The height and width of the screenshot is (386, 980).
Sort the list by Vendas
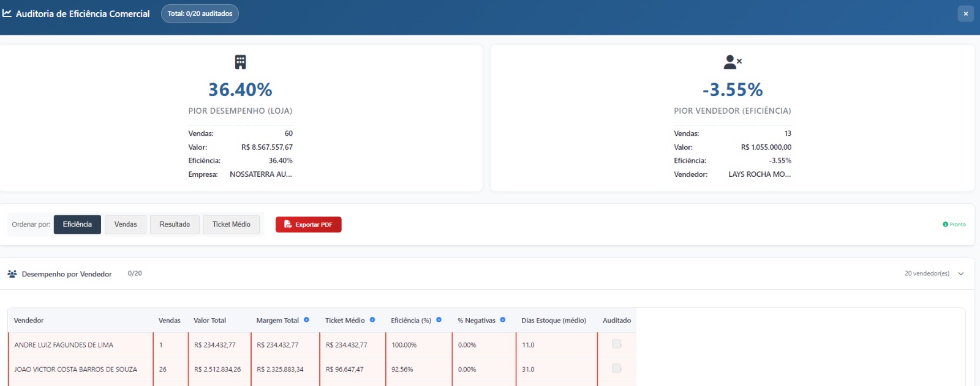(x=126, y=225)
